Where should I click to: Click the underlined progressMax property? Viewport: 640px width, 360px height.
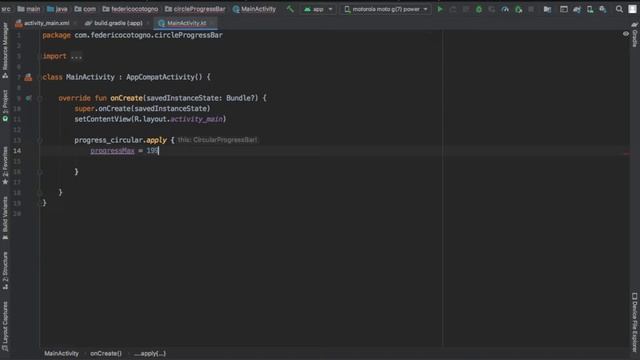[x=112, y=151]
